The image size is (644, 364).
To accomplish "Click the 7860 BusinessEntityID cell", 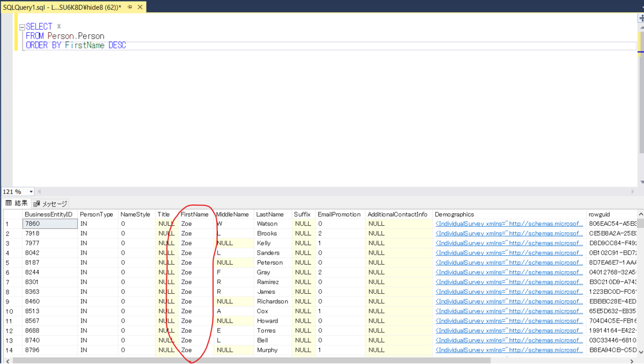I will [50, 224].
